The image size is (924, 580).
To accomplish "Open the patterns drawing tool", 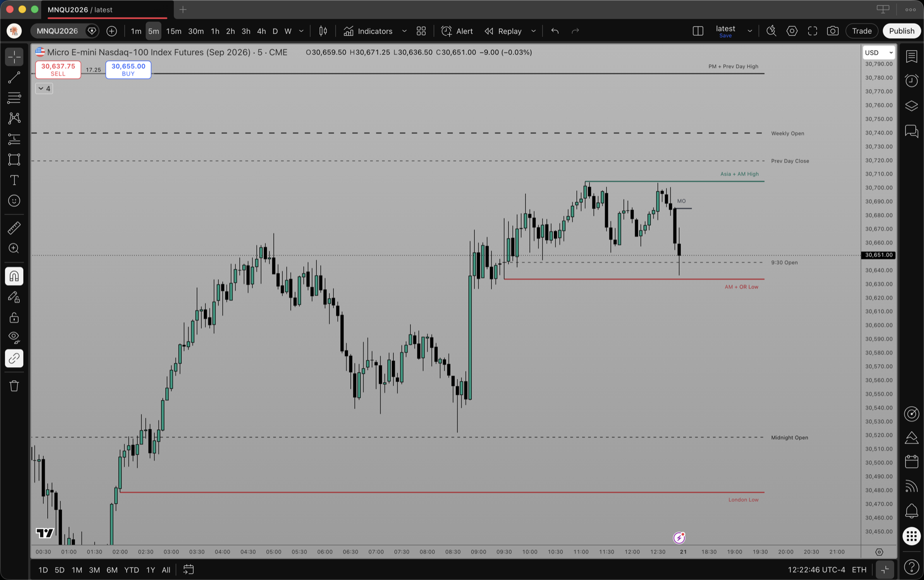I will (x=14, y=118).
